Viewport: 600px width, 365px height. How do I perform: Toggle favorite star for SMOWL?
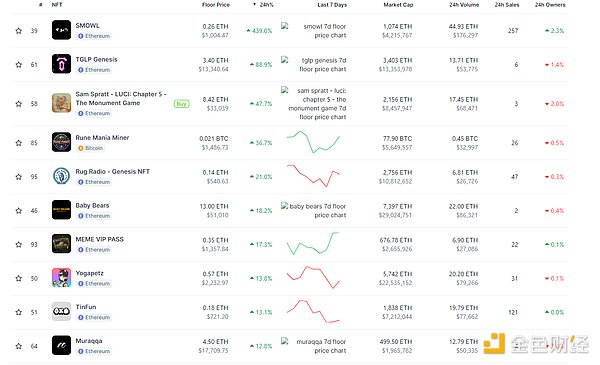[x=18, y=31]
